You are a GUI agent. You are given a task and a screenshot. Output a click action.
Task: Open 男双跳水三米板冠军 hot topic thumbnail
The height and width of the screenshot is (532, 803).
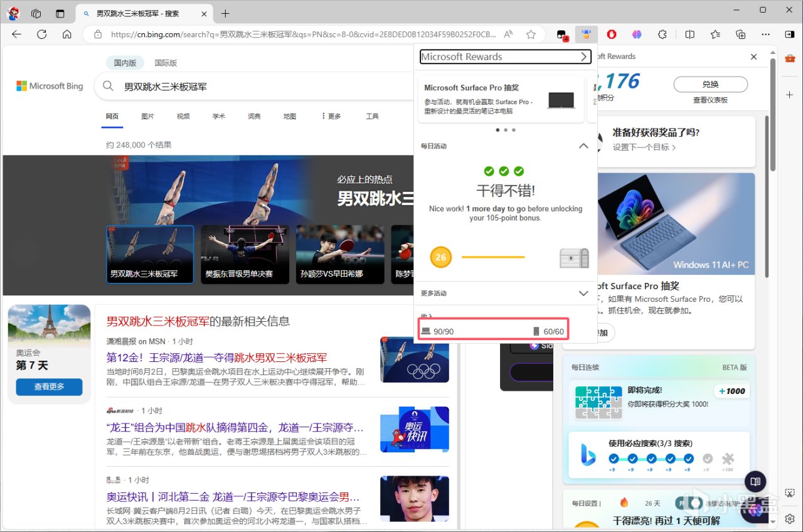pos(150,255)
